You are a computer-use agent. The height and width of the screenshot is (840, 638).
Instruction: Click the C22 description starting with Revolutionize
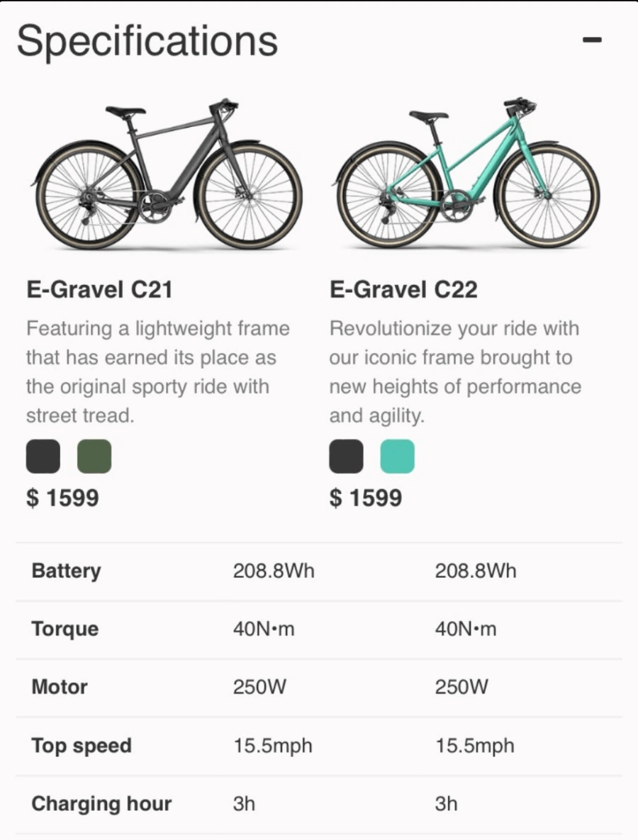click(x=455, y=371)
